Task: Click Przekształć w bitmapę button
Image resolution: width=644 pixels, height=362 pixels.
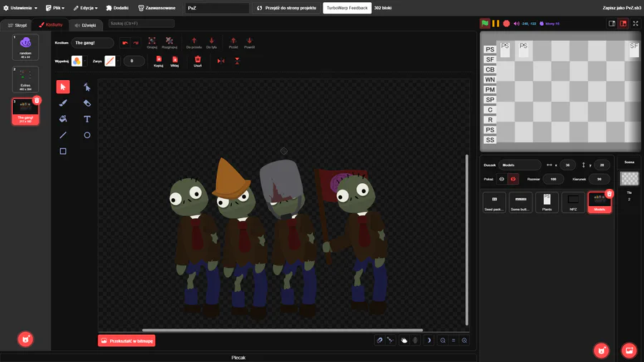Action: click(x=127, y=341)
